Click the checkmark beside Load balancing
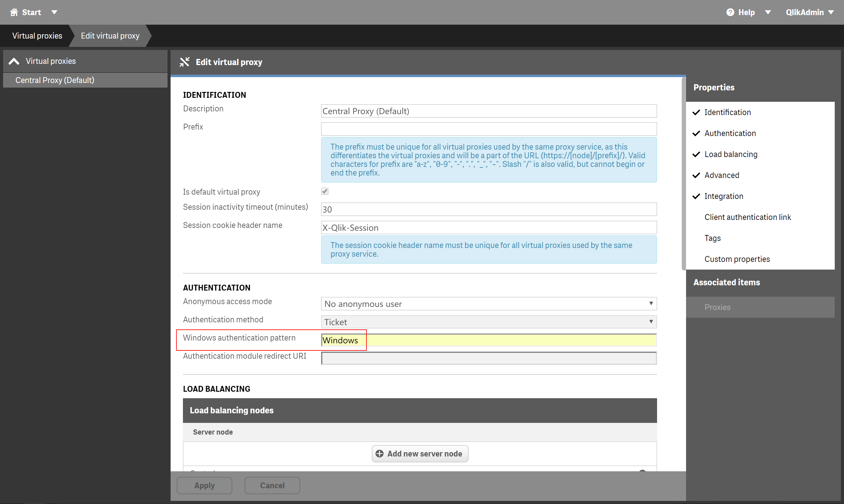 tap(696, 154)
